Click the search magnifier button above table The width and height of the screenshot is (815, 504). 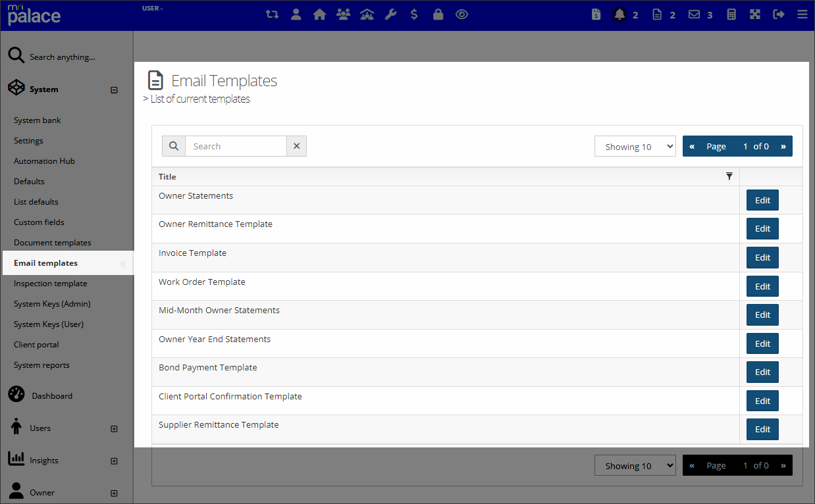click(x=174, y=146)
